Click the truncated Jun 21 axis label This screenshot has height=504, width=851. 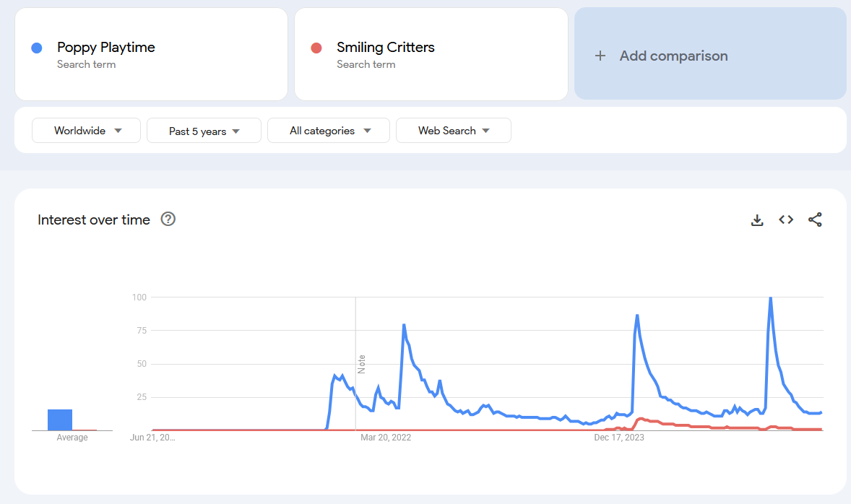click(x=152, y=438)
